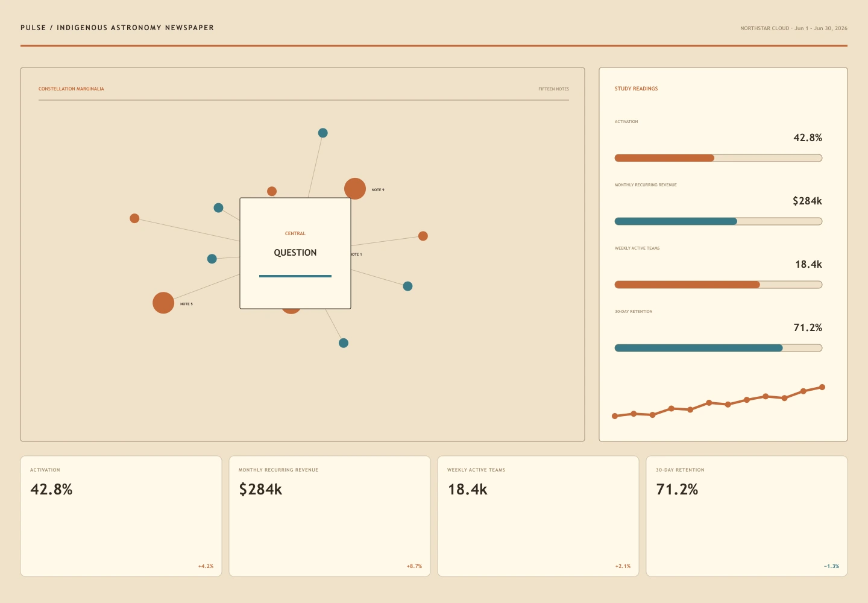Click the orange trend sparkline in Study Readings
This screenshot has width=868, height=603.
pos(719,402)
